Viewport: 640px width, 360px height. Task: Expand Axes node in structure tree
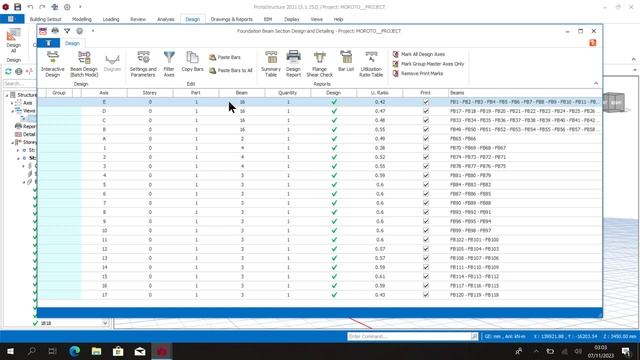point(12,103)
